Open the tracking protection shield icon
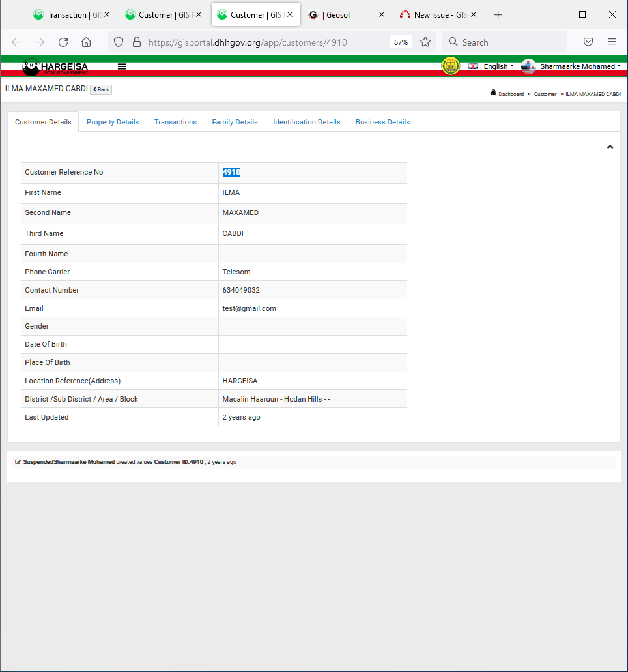 click(x=119, y=42)
